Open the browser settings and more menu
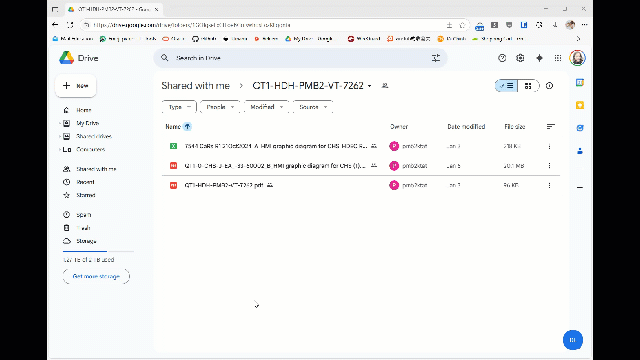Screen dimensions: 640x360 pos(584,25)
